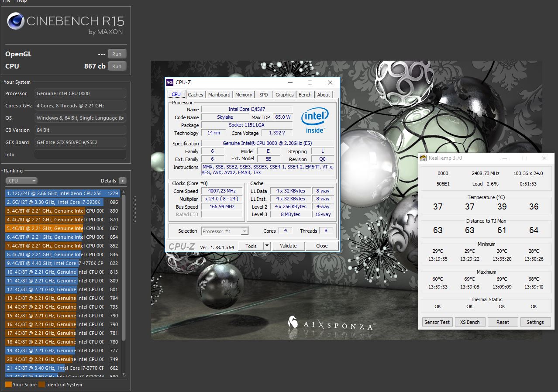The height and width of the screenshot is (392, 558).
Task: Open Processor #1 selection dropdown
Action: click(x=225, y=231)
